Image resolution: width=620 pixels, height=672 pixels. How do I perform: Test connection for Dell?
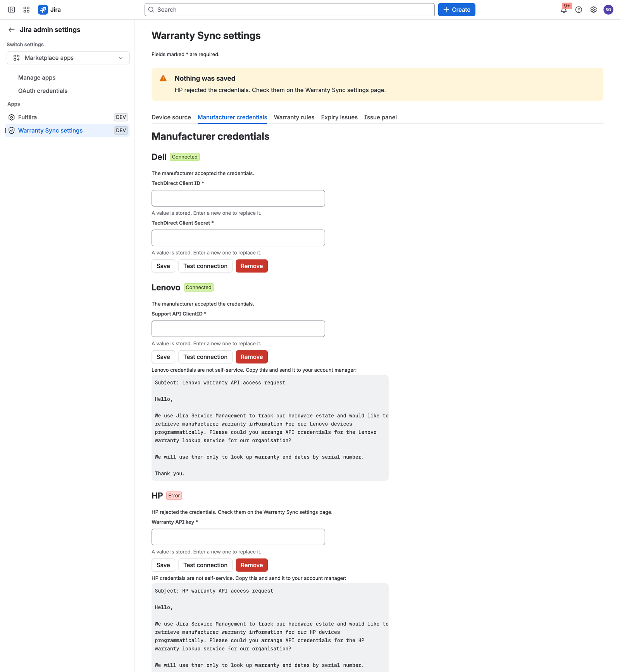pyautogui.click(x=205, y=266)
